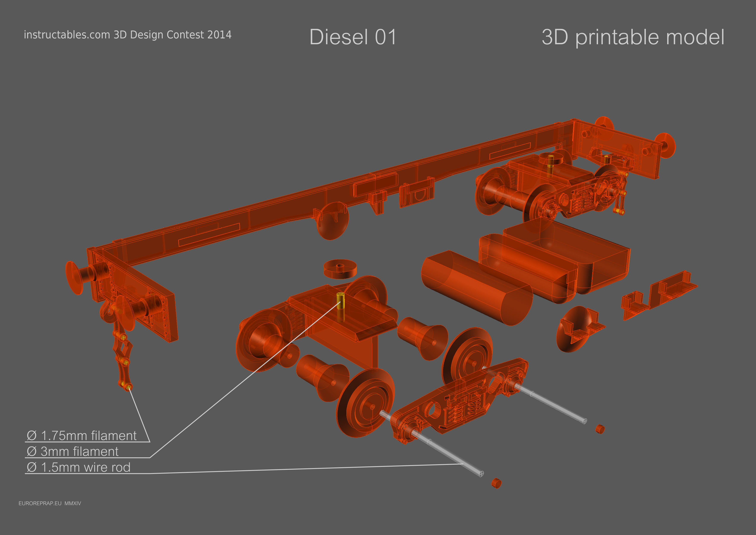Click the 'Ø 1.5mm wire rod' label
Image resolution: width=756 pixels, height=535 pixels.
78,467
